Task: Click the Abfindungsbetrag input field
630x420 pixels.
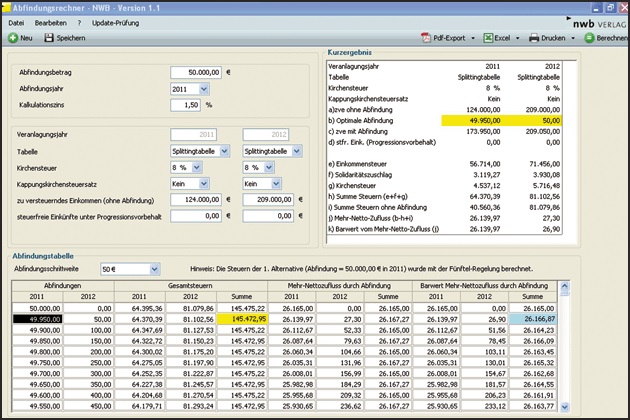Action: pyautogui.click(x=196, y=72)
